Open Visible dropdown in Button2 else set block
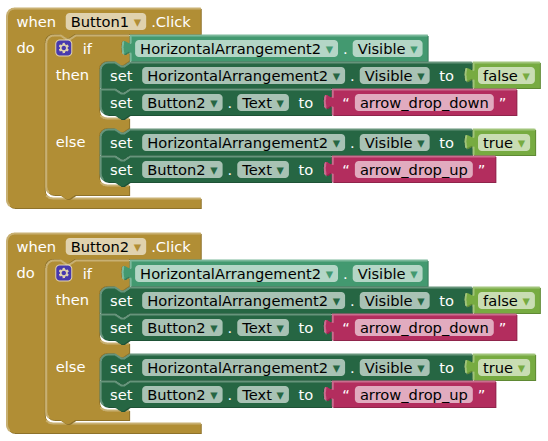Viewport: 548px width, 441px height. [x=395, y=368]
